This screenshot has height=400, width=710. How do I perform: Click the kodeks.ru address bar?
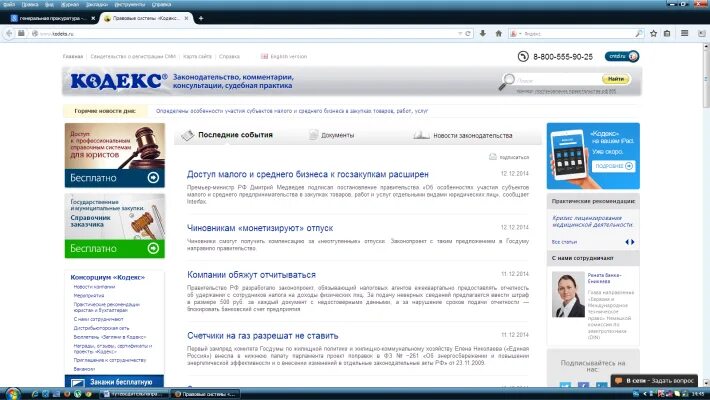pyautogui.click(x=247, y=34)
